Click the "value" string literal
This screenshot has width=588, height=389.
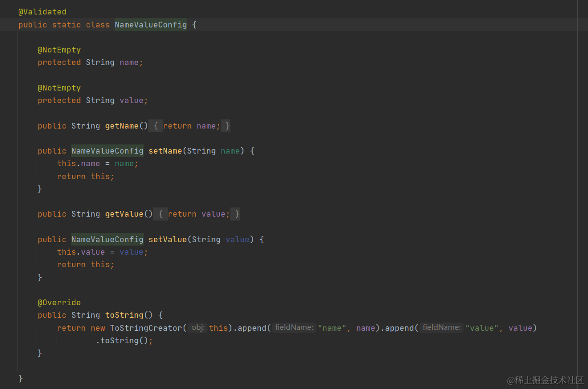coord(482,328)
